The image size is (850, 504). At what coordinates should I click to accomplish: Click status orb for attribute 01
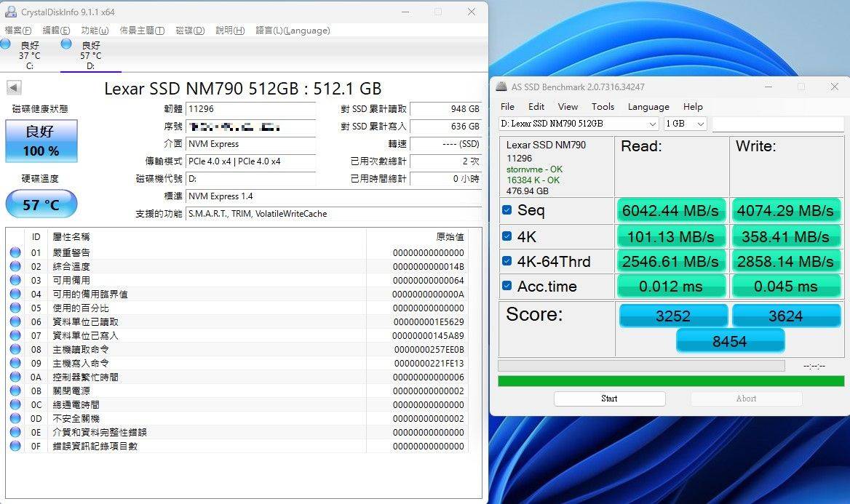tap(15, 252)
